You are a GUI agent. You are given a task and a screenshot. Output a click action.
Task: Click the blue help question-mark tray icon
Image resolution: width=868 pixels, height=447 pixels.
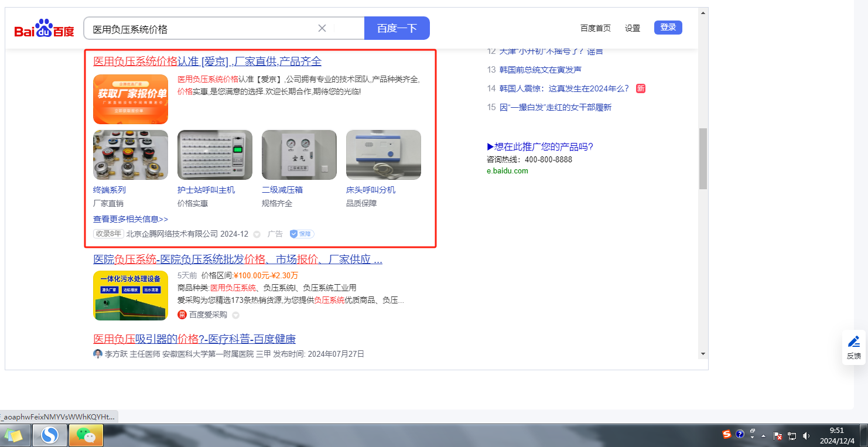pos(740,434)
